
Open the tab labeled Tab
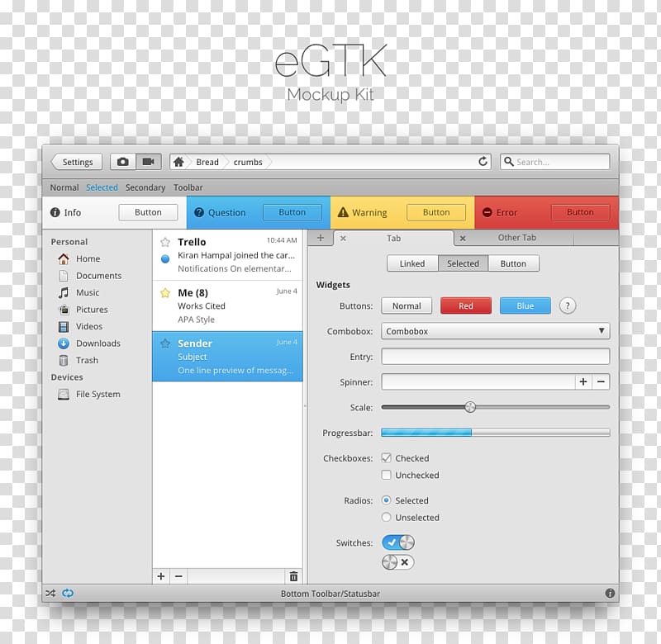[x=394, y=238]
